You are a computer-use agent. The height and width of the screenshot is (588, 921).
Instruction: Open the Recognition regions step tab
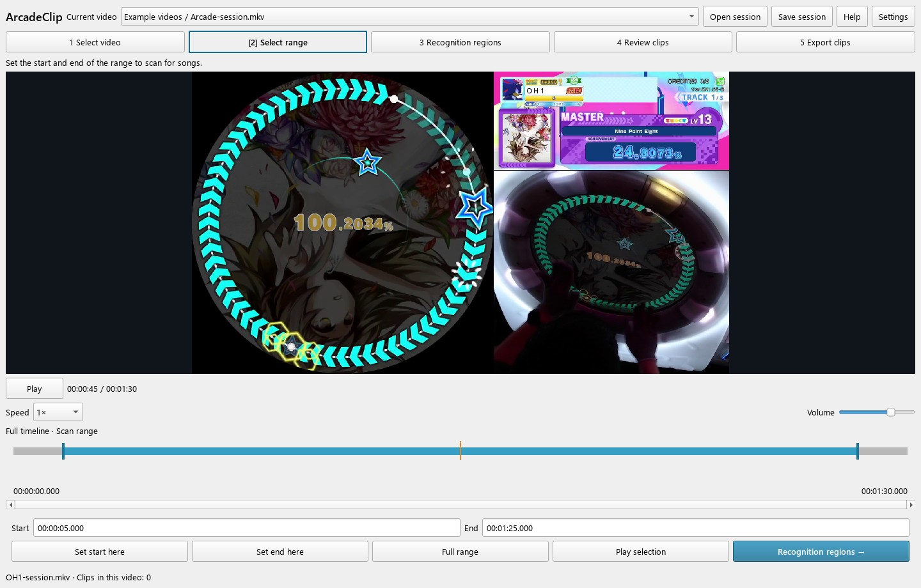pyautogui.click(x=460, y=42)
